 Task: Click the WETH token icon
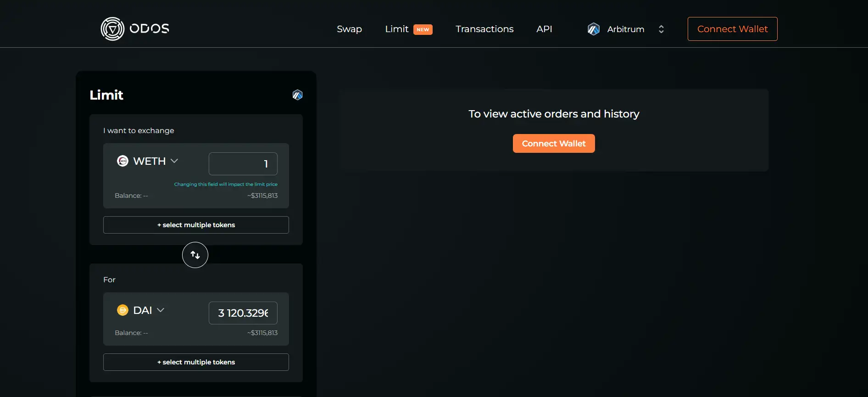(122, 161)
